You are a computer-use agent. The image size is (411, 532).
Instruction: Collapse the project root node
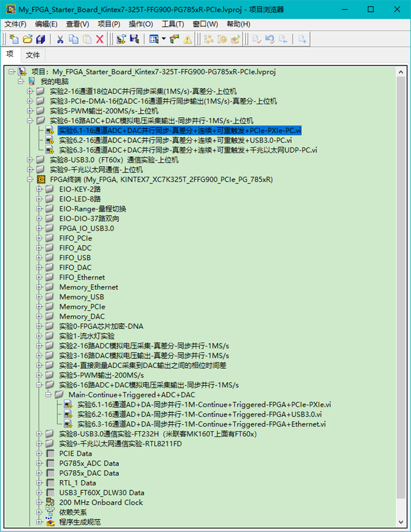[x=12, y=72]
